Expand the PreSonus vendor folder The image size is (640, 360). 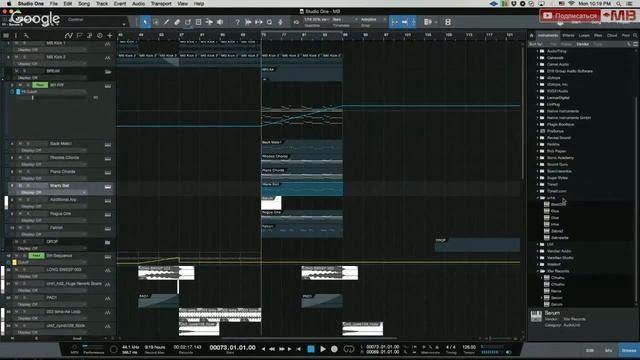pos(538,131)
